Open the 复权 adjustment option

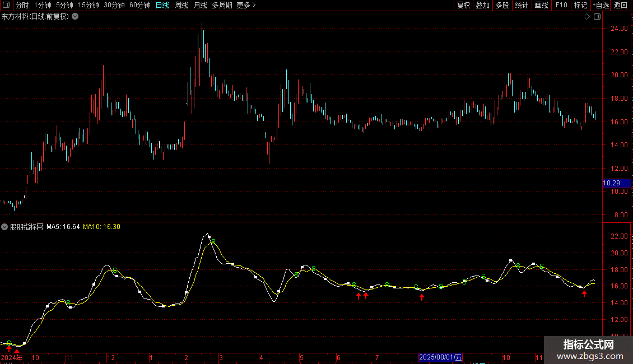(x=463, y=5)
